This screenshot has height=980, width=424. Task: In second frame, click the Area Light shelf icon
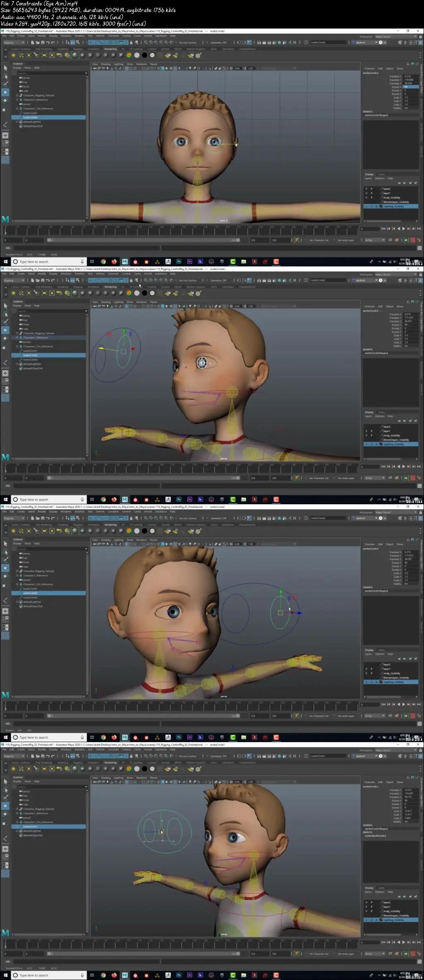tap(44, 293)
